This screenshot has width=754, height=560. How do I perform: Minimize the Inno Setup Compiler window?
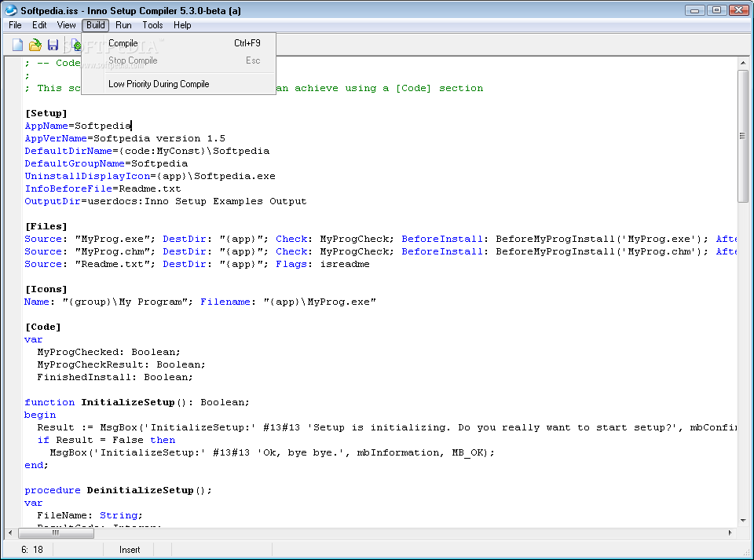tap(695, 10)
